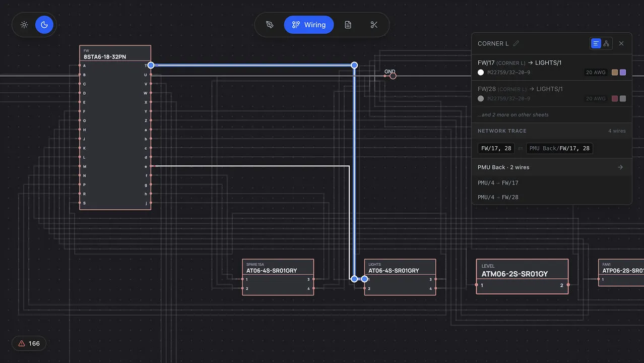Pick the gray square swatch on FW/28 row
The image size is (644, 363).
pyautogui.click(x=623, y=99)
